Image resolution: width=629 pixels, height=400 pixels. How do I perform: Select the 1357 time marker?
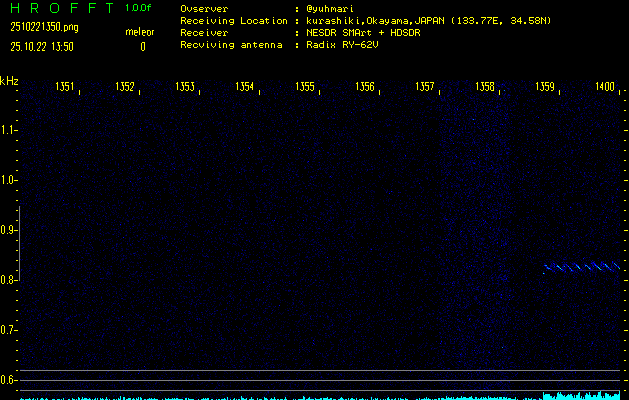[x=425, y=87]
